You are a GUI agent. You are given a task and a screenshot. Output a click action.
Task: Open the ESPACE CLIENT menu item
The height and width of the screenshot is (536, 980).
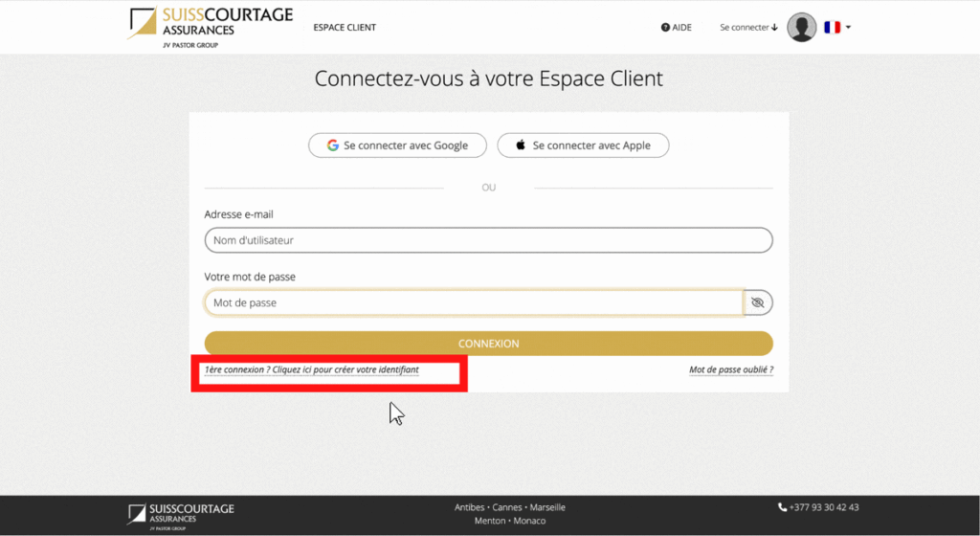click(x=345, y=28)
